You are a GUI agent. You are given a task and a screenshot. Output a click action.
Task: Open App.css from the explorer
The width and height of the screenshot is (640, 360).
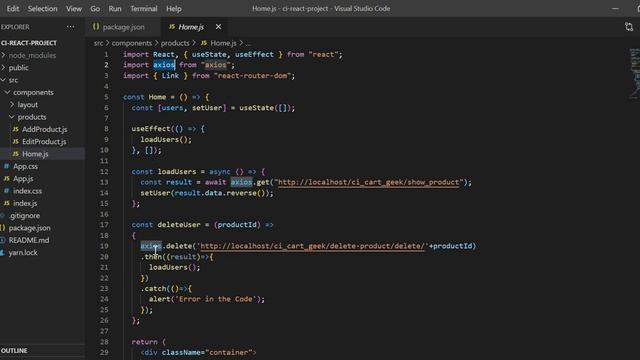[x=25, y=166]
